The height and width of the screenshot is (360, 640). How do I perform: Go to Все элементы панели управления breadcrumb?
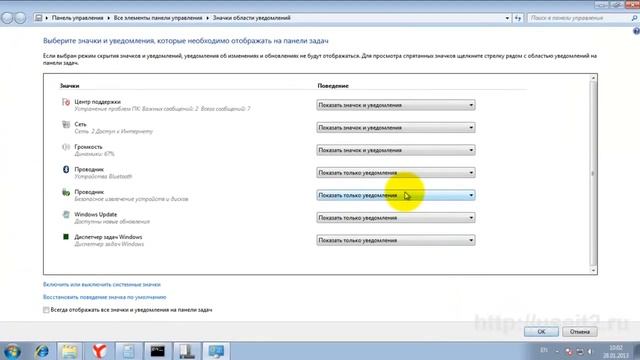pyautogui.click(x=158, y=18)
